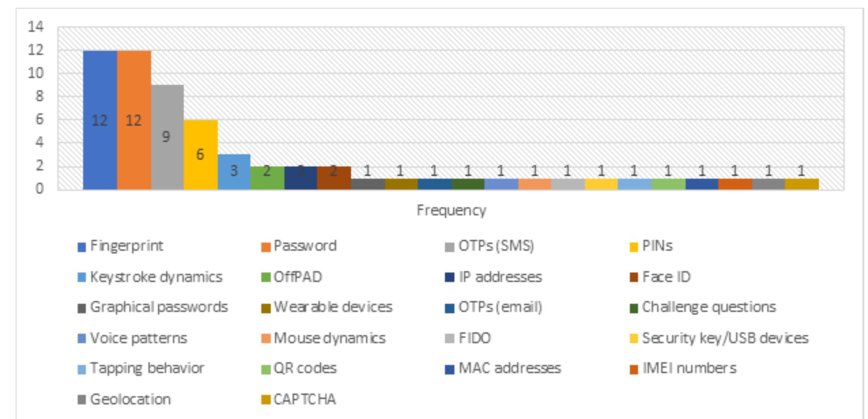This screenshot has width=868, height=419.
Task: Click the Geolocation legend entry
Action: click(124, 399)
